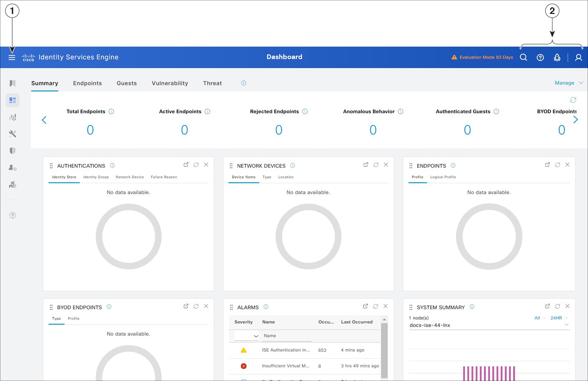The height and width of the screenshot is (381, 588).
Task: Refresh the Endpoints dashlet
Action: pyautogui.click(x=557, y=165)
